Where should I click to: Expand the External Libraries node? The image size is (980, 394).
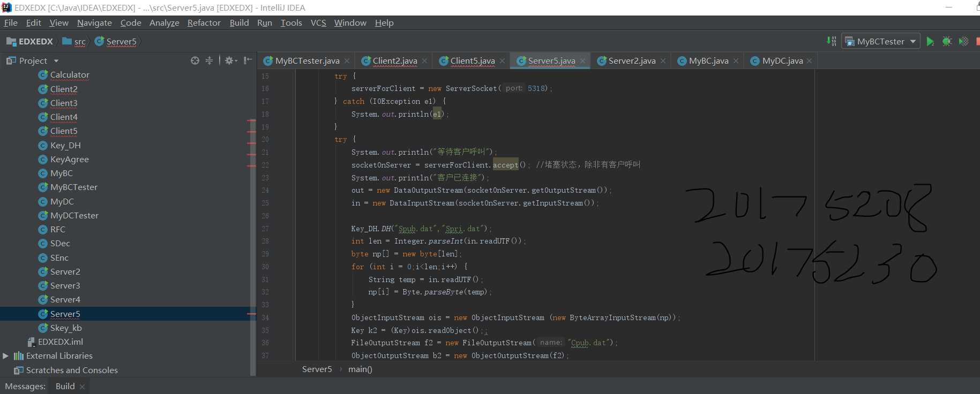pos(6,356)
